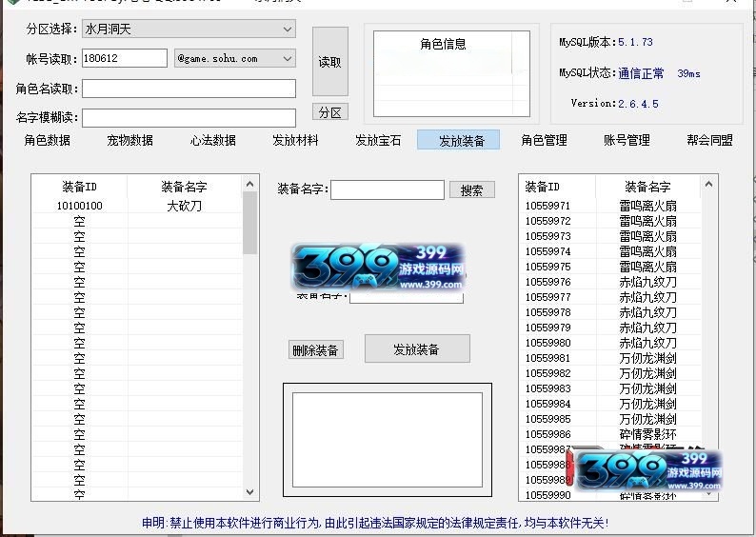Select row 10559981 万仞龙渊剑
The image size is (756, 537).
pyautogui.click(x=610, y=358)
